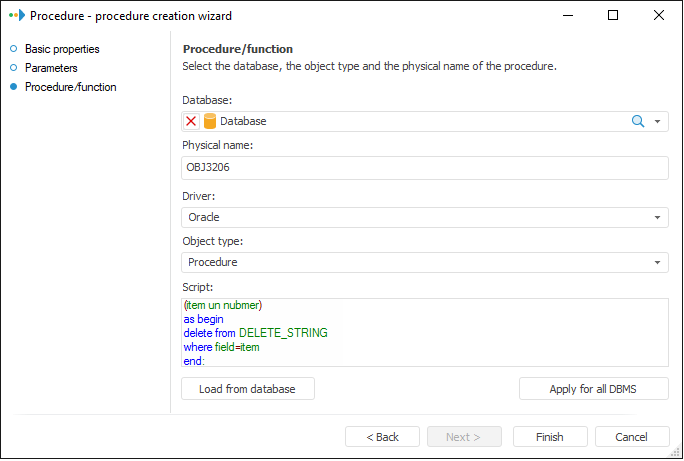
Task: Close the procedure creation wizard window
Action: point(658,15)
